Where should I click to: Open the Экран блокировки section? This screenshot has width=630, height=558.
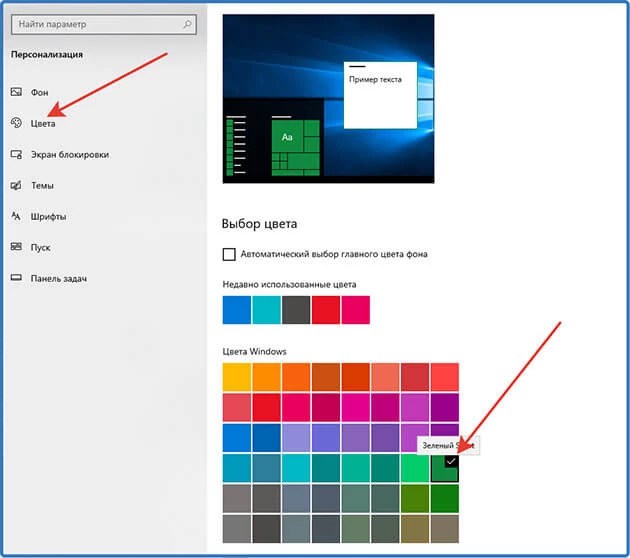[70, 154]
